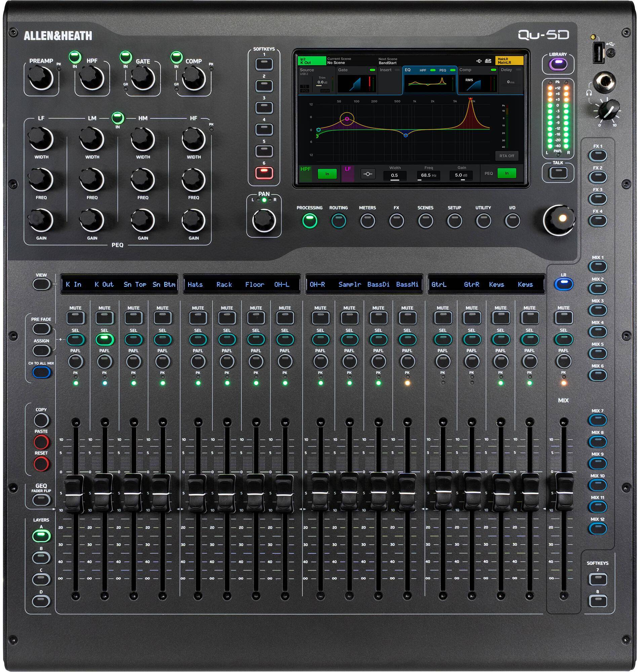Tap the USB connection icon in screen header
Image resolution: width=640 pixels, height=672 pixels.
pyautogui.click(x=479, y=61)
